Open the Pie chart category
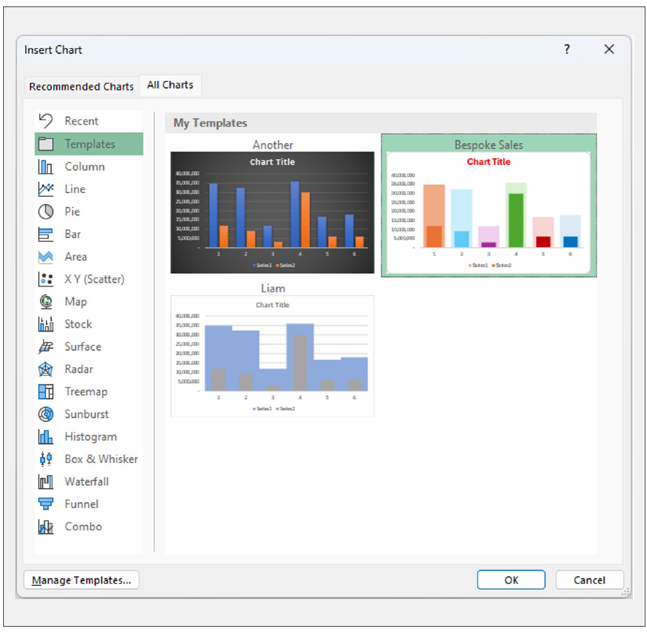Image resolution: width=647 pixels, height=644 pixels. pos(46,211)
